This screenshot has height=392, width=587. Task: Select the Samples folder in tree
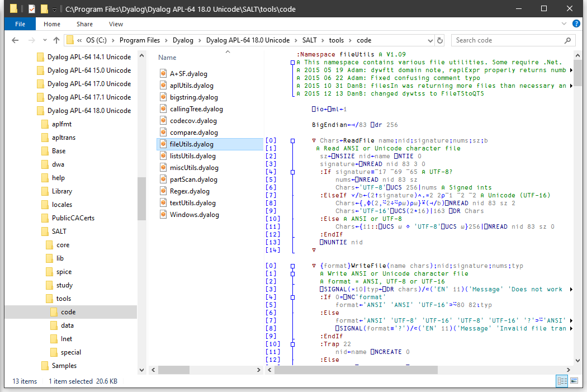coord(64,366)
